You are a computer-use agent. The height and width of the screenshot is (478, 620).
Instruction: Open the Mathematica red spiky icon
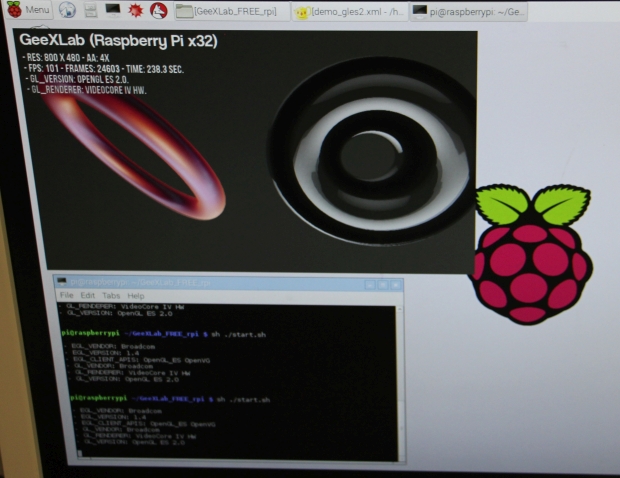(136, 10)
